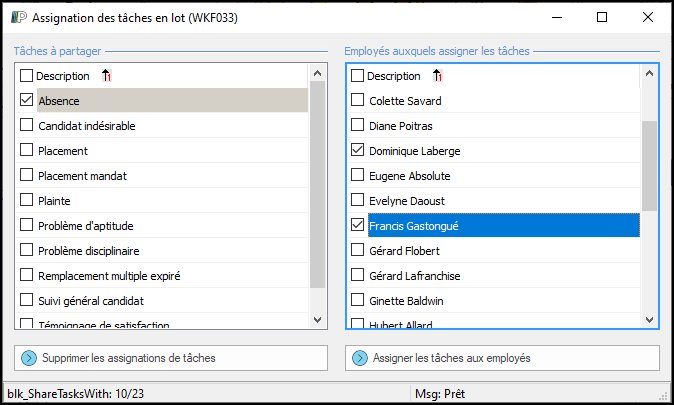
Task: Uncheck the Absence task checkbox
Action: click(26, 100)
